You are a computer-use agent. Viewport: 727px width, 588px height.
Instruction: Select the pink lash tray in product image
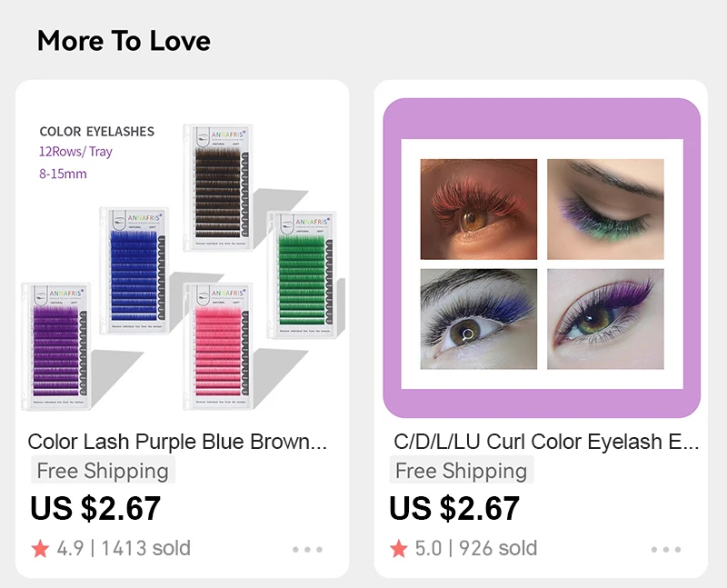(x=218, y=346)
